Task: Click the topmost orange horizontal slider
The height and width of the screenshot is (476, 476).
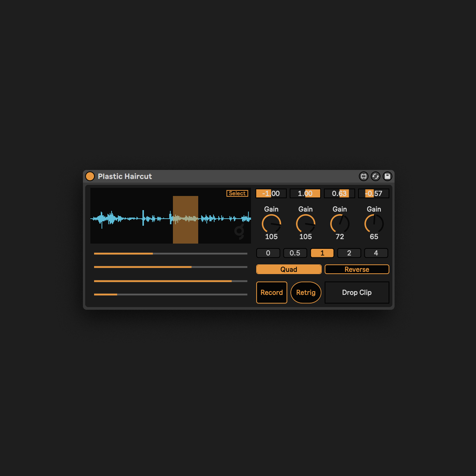Action: (170, 254)
